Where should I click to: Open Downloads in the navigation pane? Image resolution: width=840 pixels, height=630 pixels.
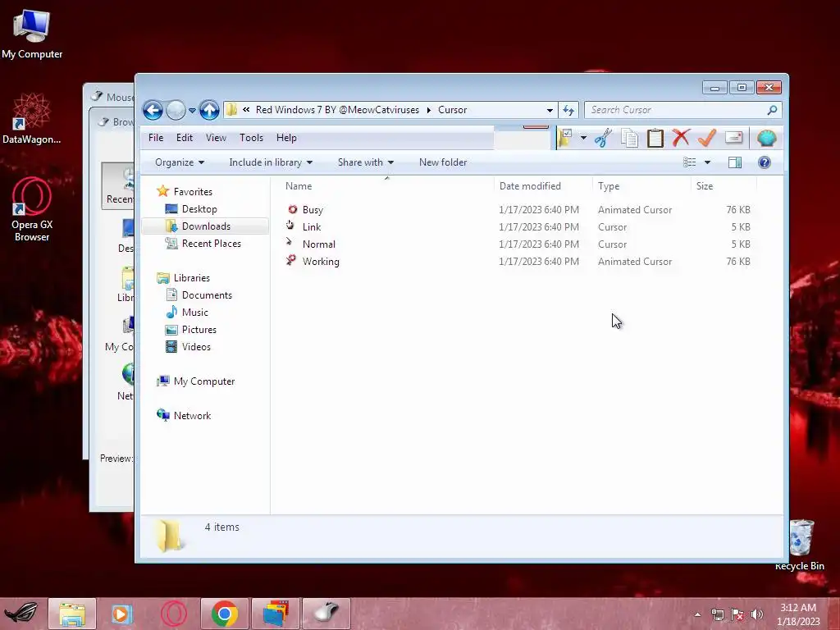(206, 226)
